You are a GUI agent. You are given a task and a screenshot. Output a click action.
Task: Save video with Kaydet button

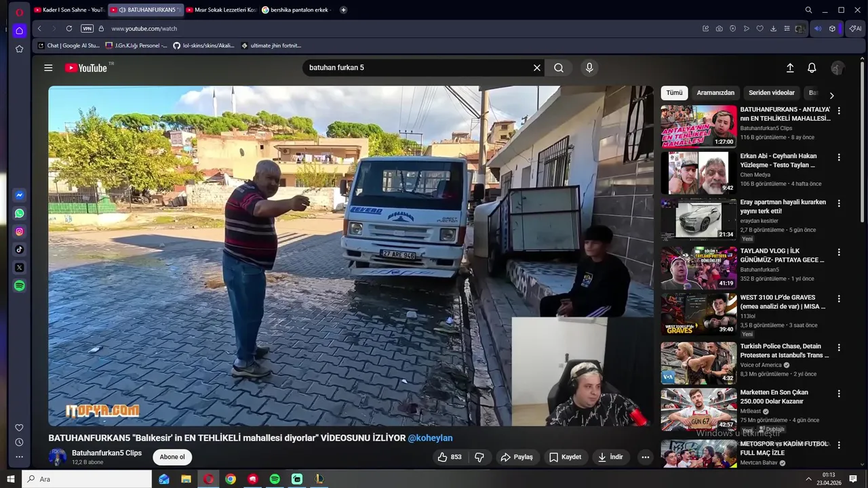[x=565, y=457]
